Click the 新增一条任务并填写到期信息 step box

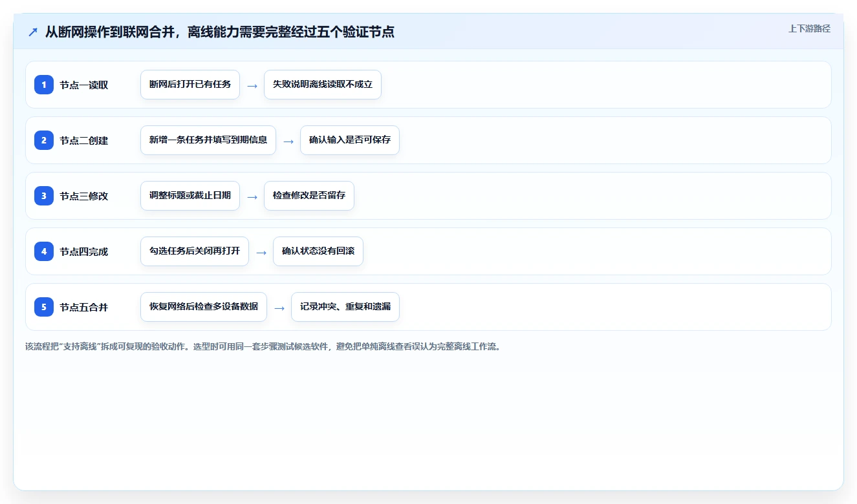click(208, 140)
